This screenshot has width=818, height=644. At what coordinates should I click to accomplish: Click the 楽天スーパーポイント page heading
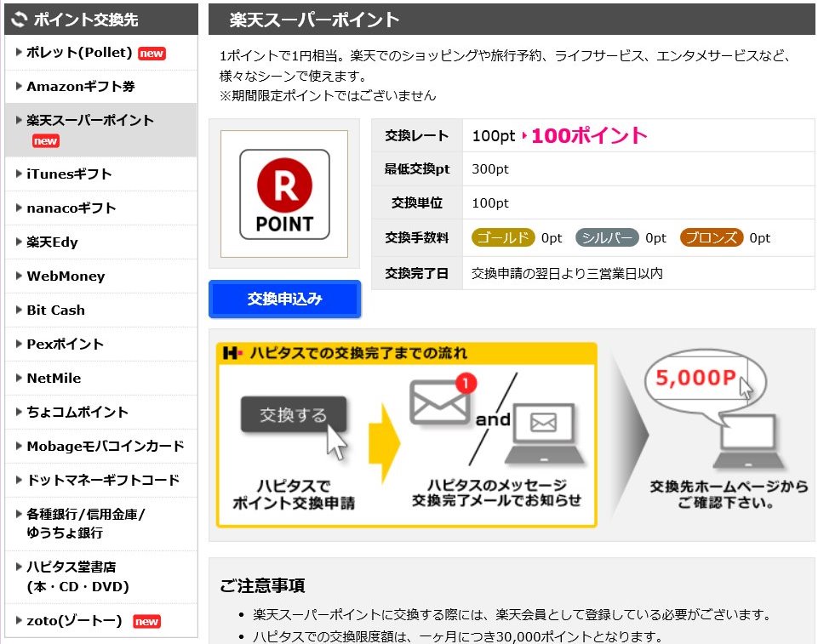point(315,20)
